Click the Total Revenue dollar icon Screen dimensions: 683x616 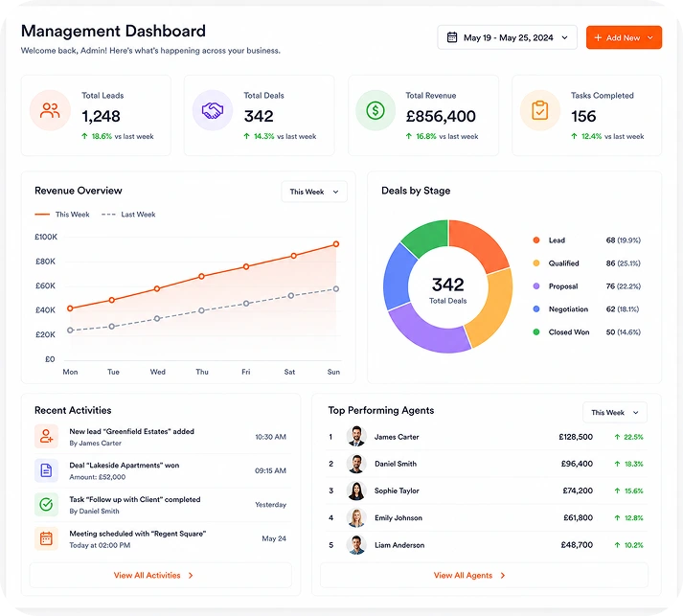[376, 111]
